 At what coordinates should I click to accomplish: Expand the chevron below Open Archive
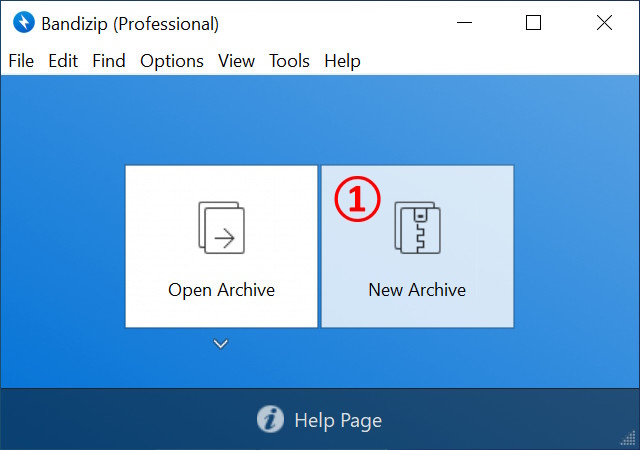pos(221,344)
